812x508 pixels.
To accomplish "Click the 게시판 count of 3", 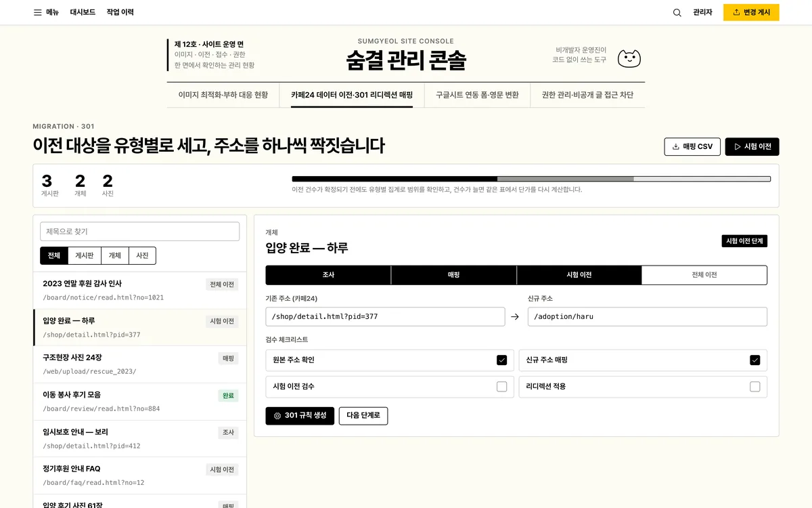I will pyautogui.click(x=50, y=185).
